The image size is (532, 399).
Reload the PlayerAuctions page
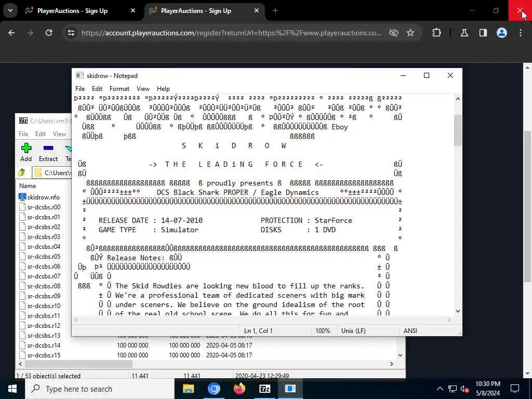tap(49, 33)
